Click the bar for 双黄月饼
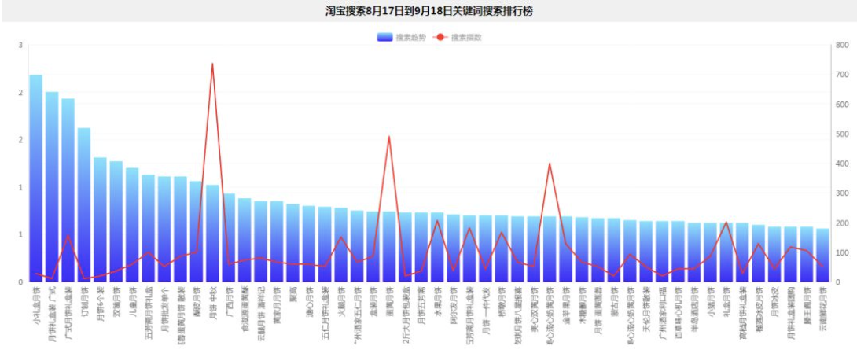The height and width of the screenshot is (357, 868). [116, 221]
